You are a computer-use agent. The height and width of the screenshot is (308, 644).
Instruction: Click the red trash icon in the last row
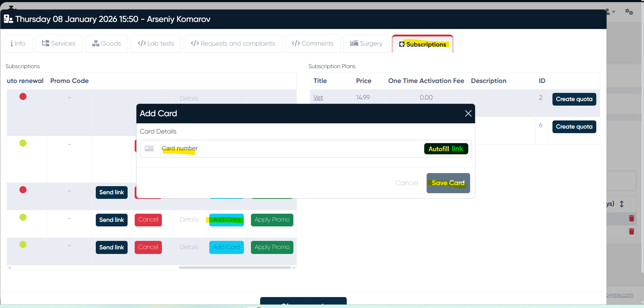(631, 232)
